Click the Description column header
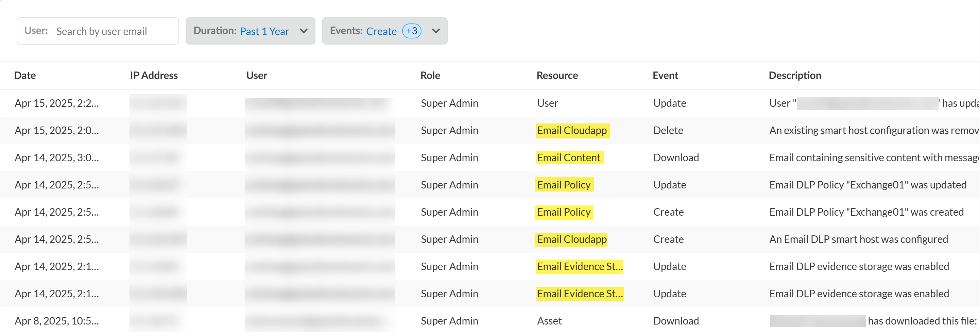This screenshot has height=332, width=980. [x=795, y=76]
